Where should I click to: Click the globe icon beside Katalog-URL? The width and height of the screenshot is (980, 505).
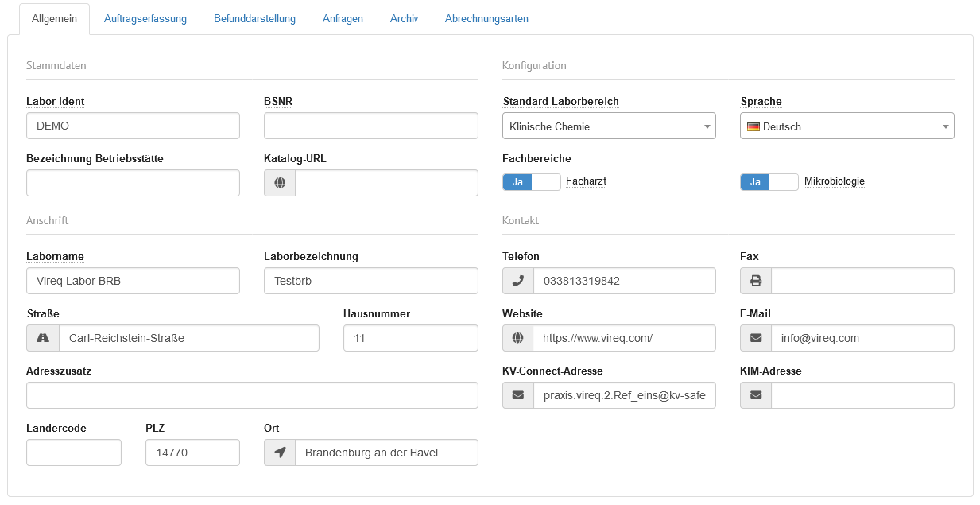pyautogui.click(x=280, y=183)
